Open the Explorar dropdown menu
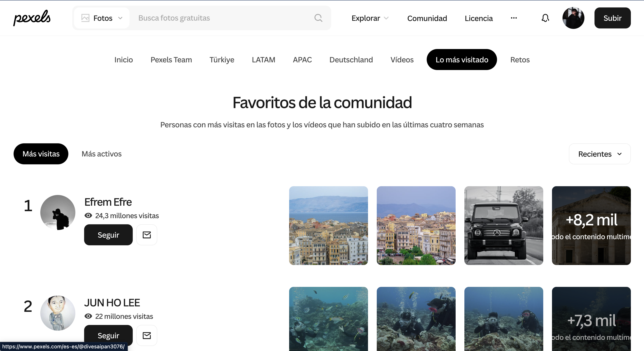Image resolution: width=644 pixels, height=351 pixels. click(x=370, y=18)
